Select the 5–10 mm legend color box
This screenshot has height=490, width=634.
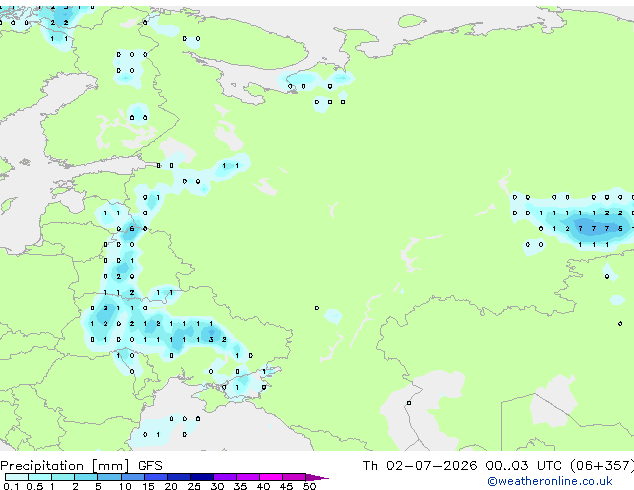109,477
